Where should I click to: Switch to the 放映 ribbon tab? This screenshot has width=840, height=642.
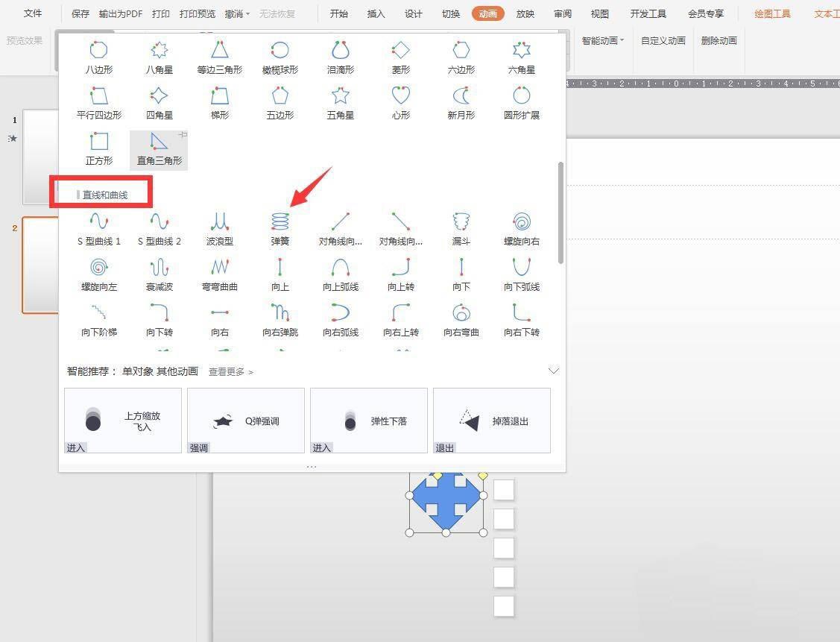click(x=525, y=13)
